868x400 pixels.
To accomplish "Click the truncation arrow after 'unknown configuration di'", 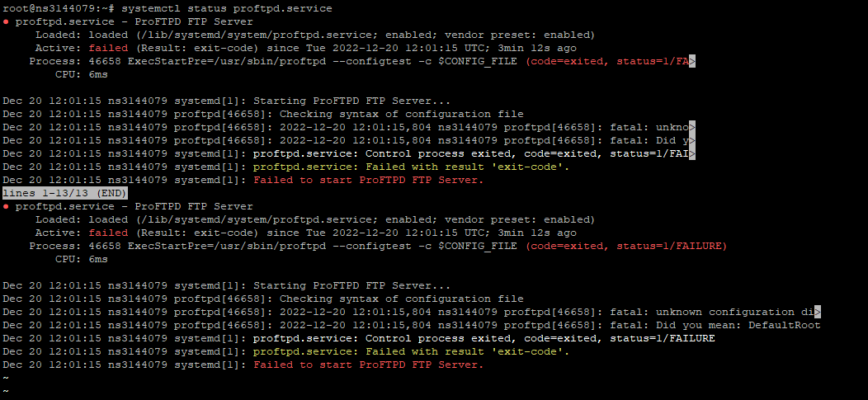I will 817,312.
